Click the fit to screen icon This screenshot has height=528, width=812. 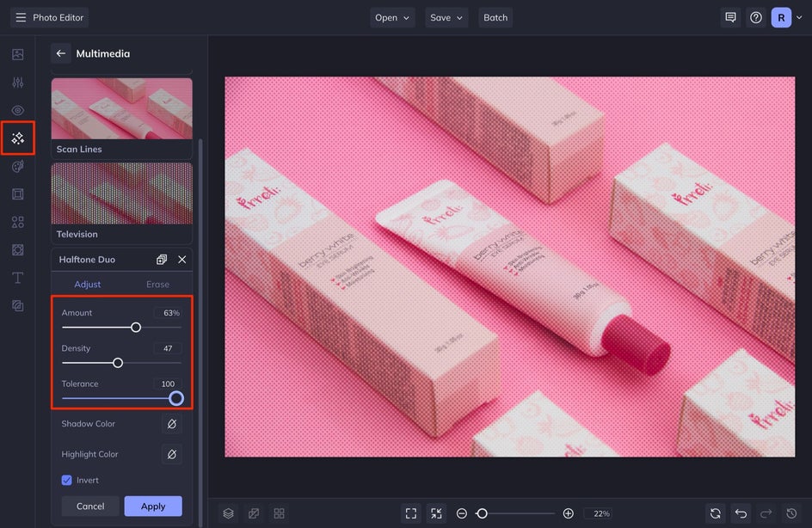click(x=411, y=513)
